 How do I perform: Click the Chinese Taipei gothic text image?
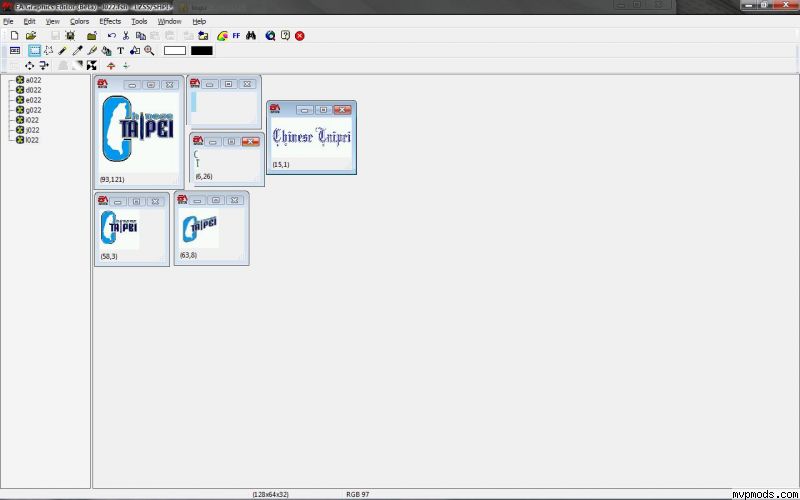[x=312, y=137]
